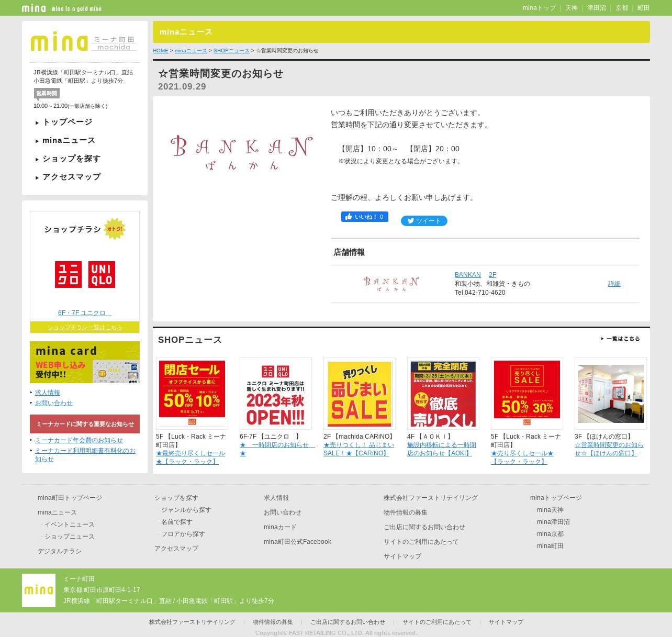
Task: Open the 詳細 store details link
Action: pyautogui.click(x=614, y=284)
